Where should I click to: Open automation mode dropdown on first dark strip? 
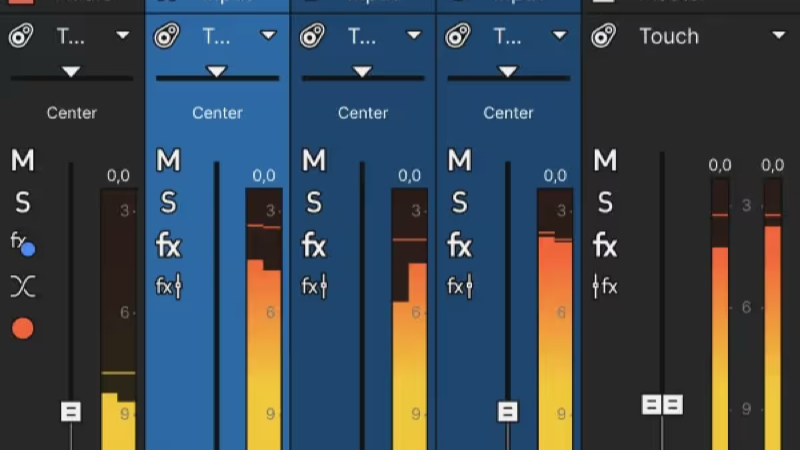(122, 35)
